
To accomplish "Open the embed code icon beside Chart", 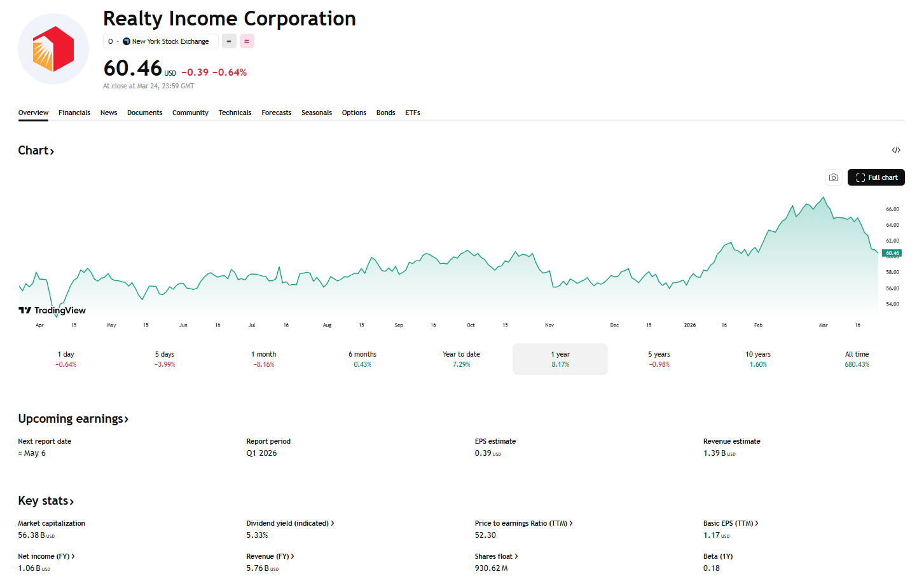I will 896,150.
